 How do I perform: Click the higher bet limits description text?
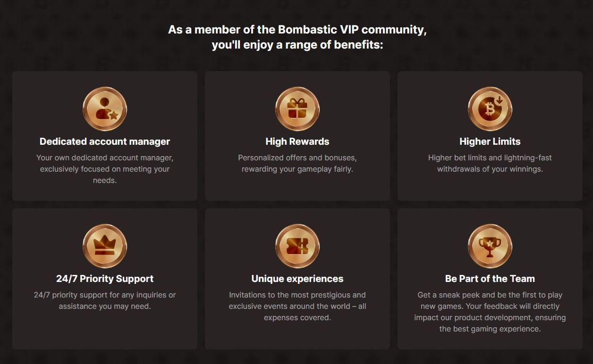[490, 163]
